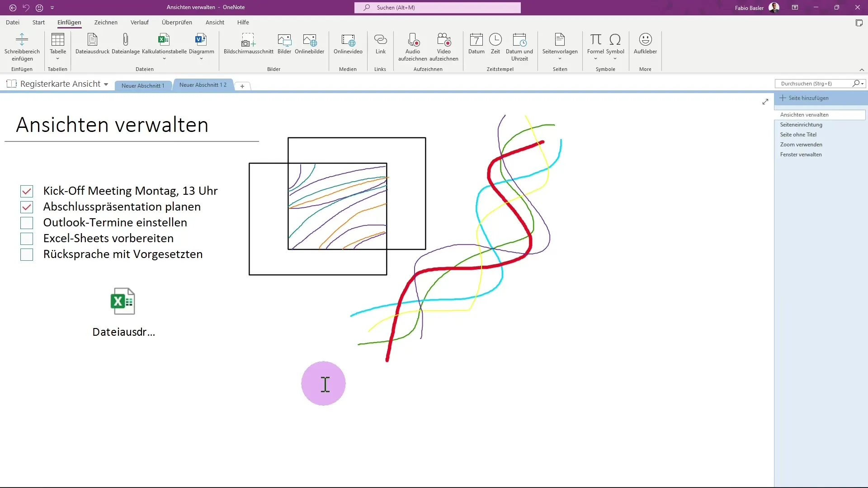Open Registerkarte Ansicht notebook dropdown
This screenshot has width=868, height=488.
pos(106,84)
